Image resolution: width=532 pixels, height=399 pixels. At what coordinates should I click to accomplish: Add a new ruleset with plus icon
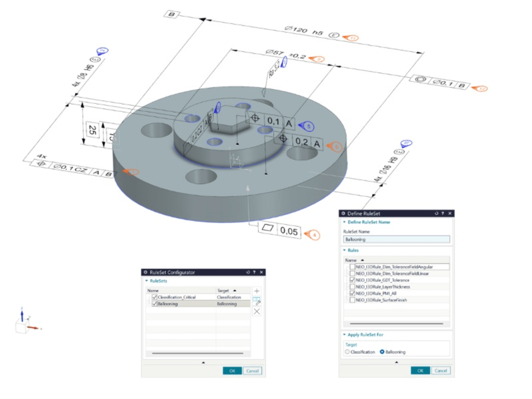tap(257, 291)
